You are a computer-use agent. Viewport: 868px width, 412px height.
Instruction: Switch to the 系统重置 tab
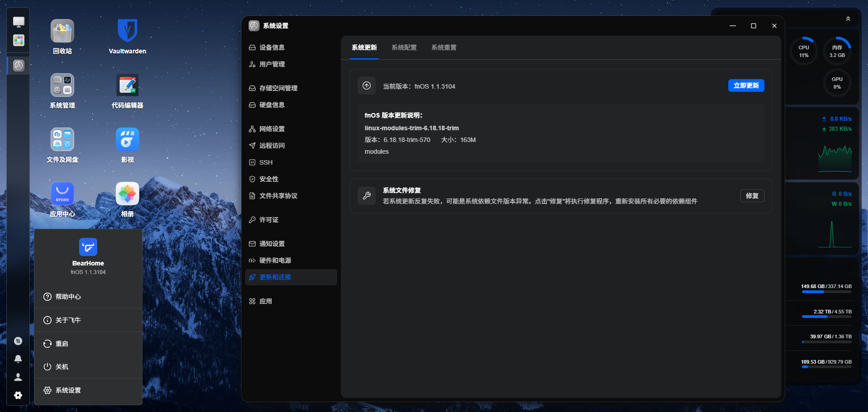(x=444, y=47)
